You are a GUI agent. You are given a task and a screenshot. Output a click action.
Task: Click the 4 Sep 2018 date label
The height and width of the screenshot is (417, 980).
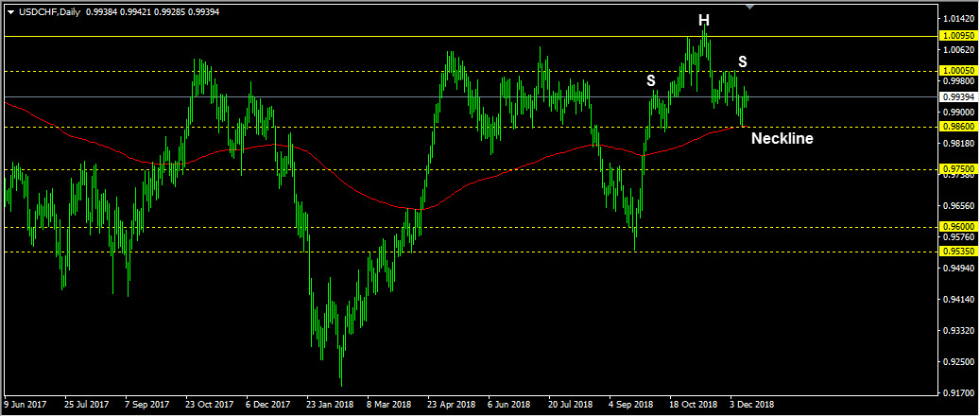click(632, 404)
